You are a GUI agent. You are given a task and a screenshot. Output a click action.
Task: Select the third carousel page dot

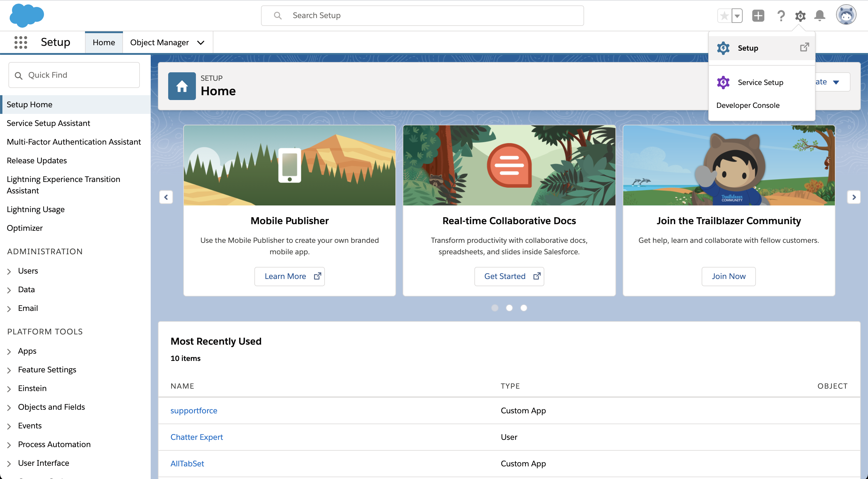click(x=524, y=308)
